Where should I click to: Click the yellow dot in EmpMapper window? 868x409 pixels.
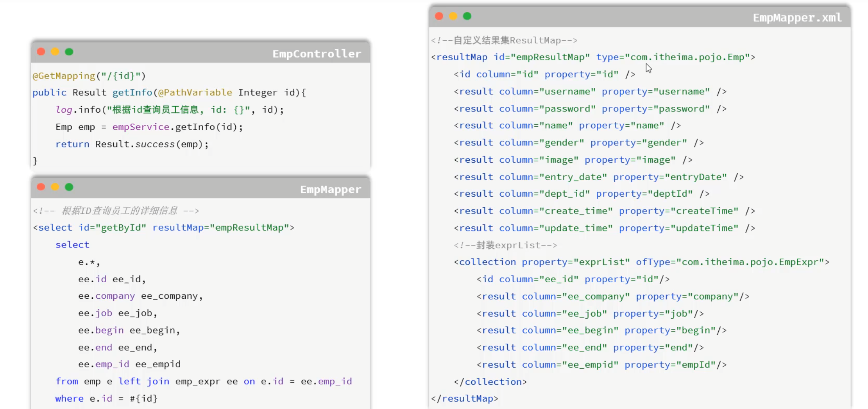click(55, 187)
